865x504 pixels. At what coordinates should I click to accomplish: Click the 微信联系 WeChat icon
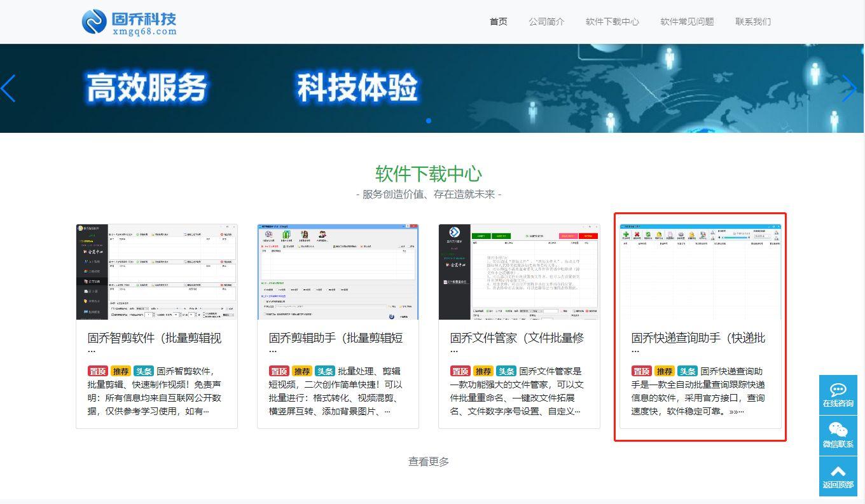(838, 434)
